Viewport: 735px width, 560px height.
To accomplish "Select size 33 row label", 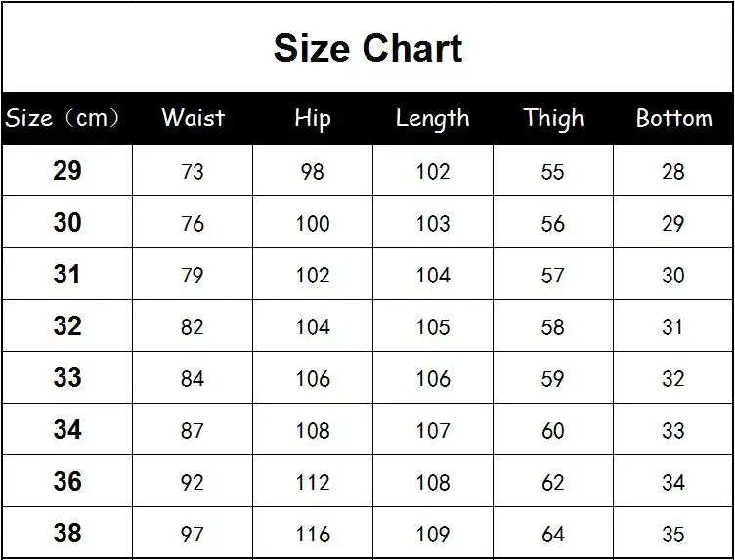I will 67,377.
